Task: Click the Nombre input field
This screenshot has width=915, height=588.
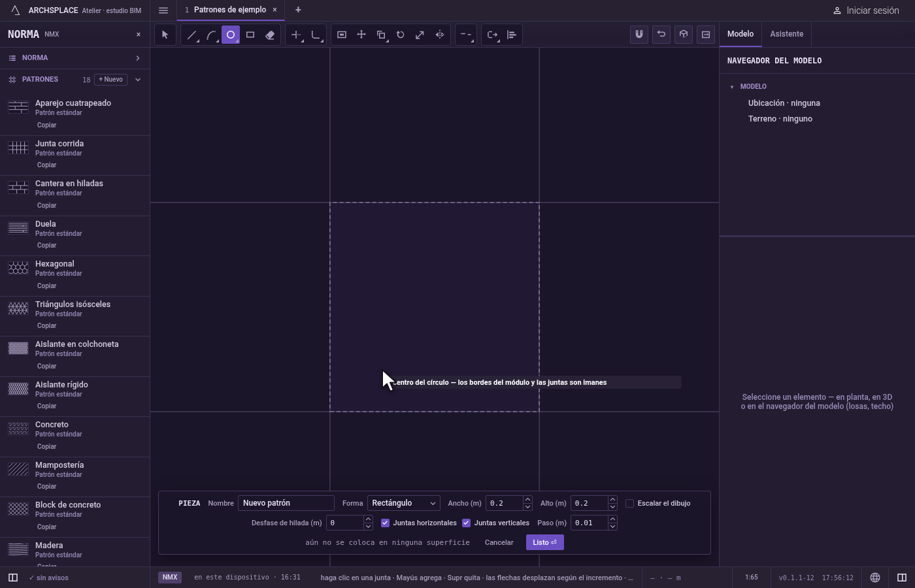Action: click(286, 503)
